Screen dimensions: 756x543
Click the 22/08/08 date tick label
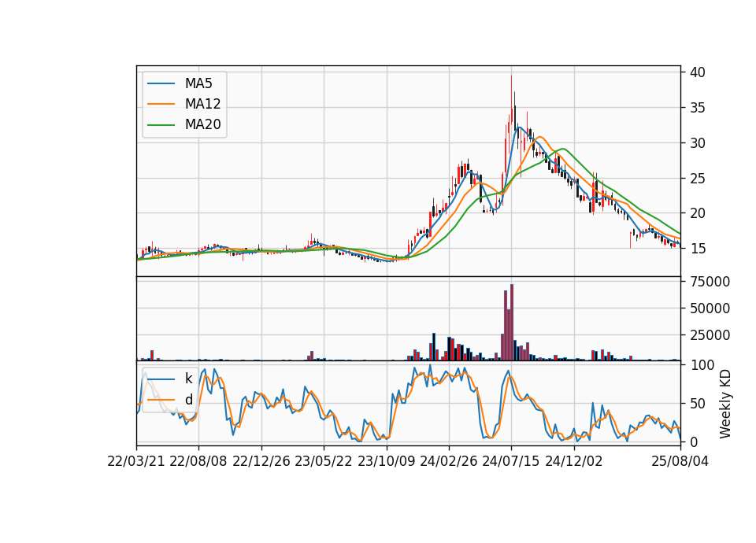click(198, 461)
